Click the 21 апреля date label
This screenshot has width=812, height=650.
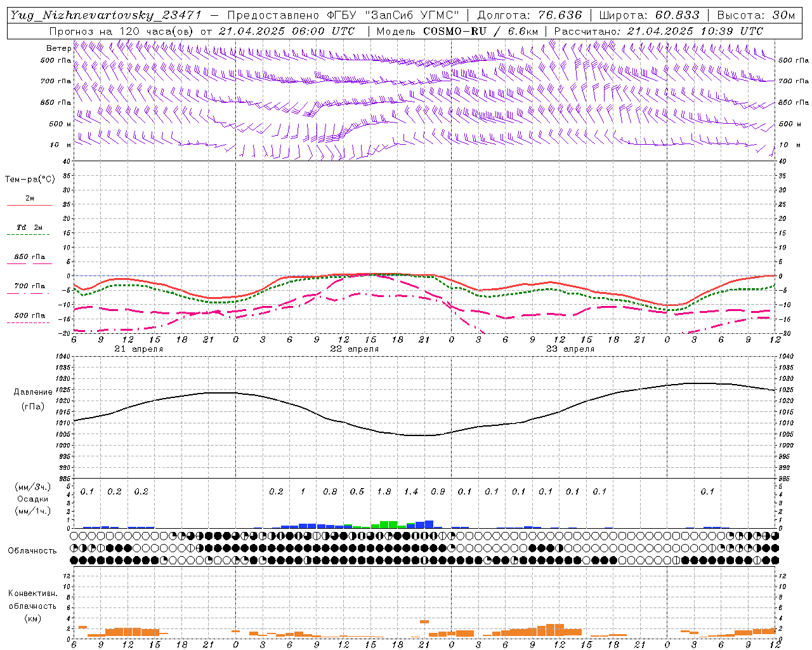[x=138, y=349]
